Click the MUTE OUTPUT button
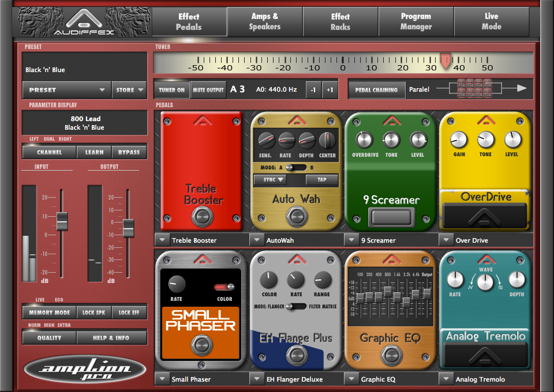The image size is (554, 392). click(208, 90)
